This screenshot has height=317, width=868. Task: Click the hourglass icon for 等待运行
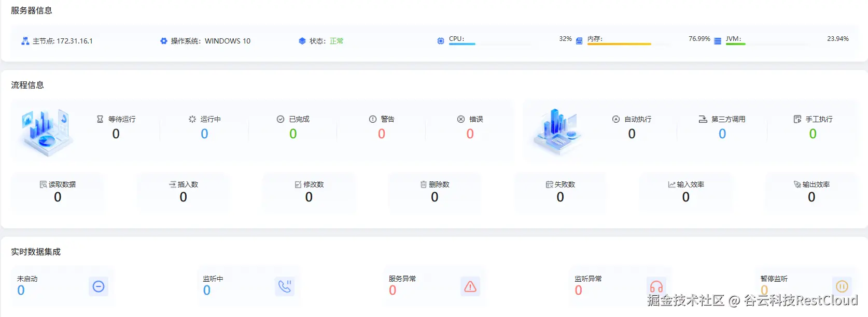click(100, 119)
